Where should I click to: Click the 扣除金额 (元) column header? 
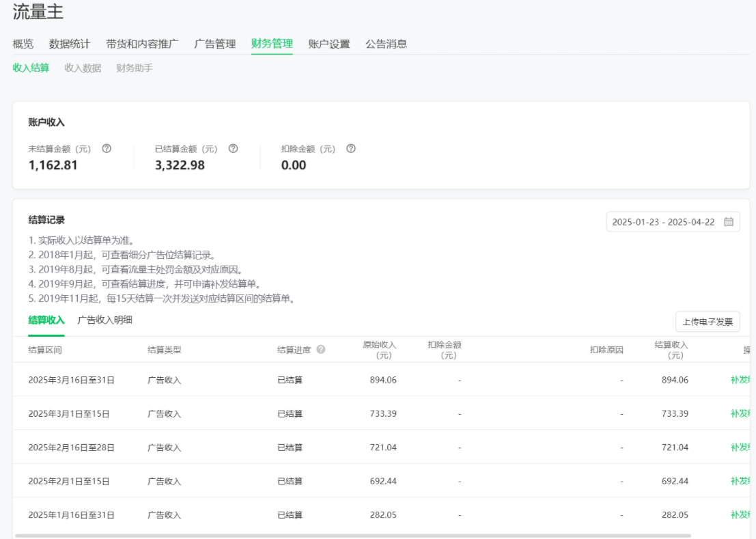coord(445,350)
